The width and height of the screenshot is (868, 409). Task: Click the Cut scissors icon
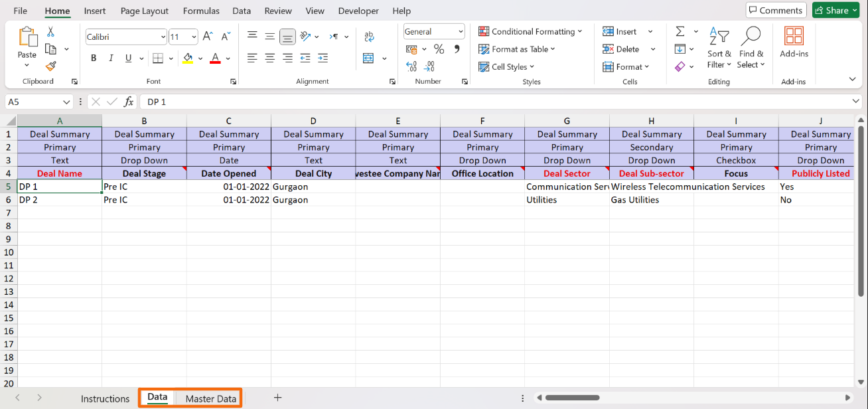pos(50,32)
